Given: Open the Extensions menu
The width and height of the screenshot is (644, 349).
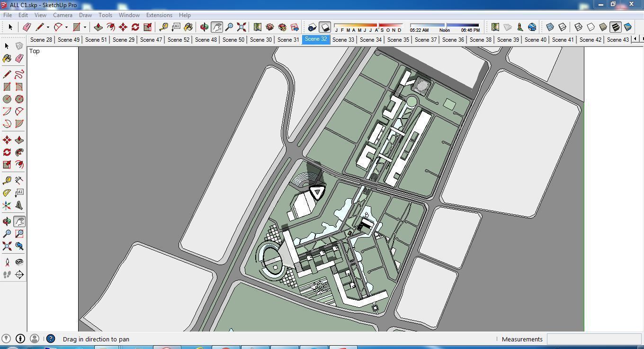Looking at the screenshot, I should point(159,15).
